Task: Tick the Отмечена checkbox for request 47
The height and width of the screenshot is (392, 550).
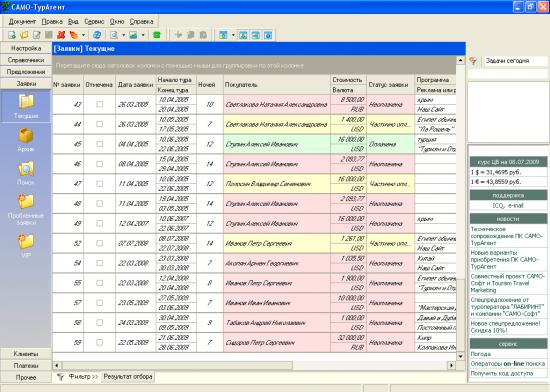Action: [100, 184]
